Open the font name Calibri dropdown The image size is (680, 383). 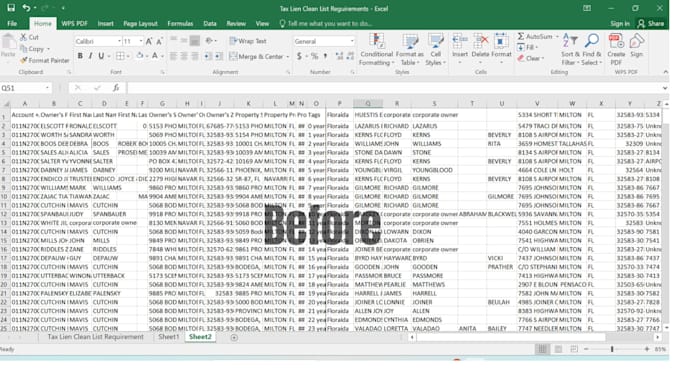point(119,41)
